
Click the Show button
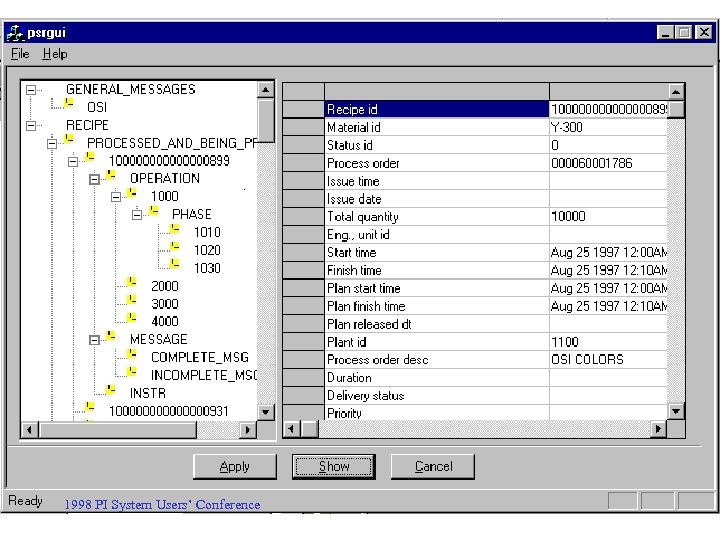coord(334,467)
